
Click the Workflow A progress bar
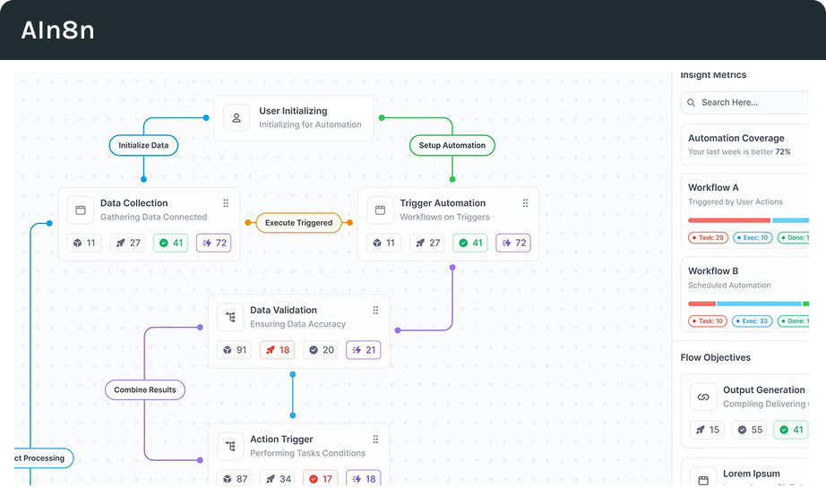[748, 220]
